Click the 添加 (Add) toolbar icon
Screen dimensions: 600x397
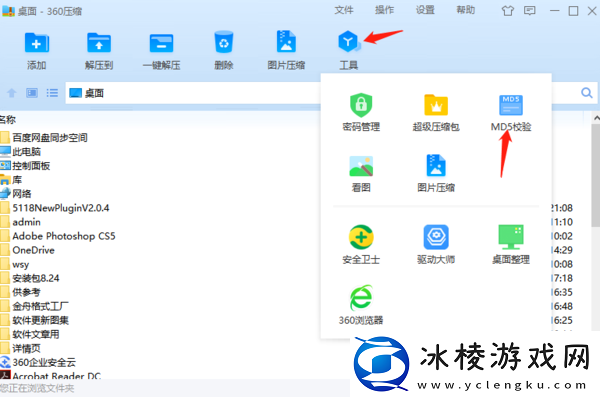(37, 43)
